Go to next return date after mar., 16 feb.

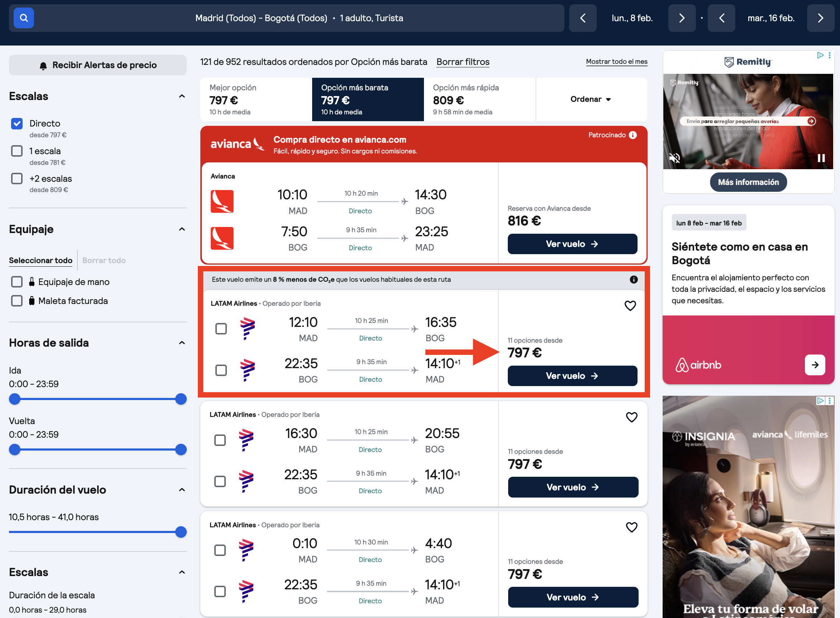pyautogui.click(x=820, y=18)
